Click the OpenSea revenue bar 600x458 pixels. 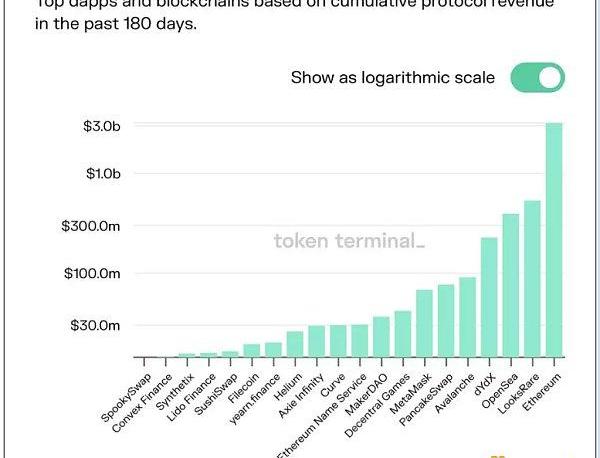click(x=510, y=285)
